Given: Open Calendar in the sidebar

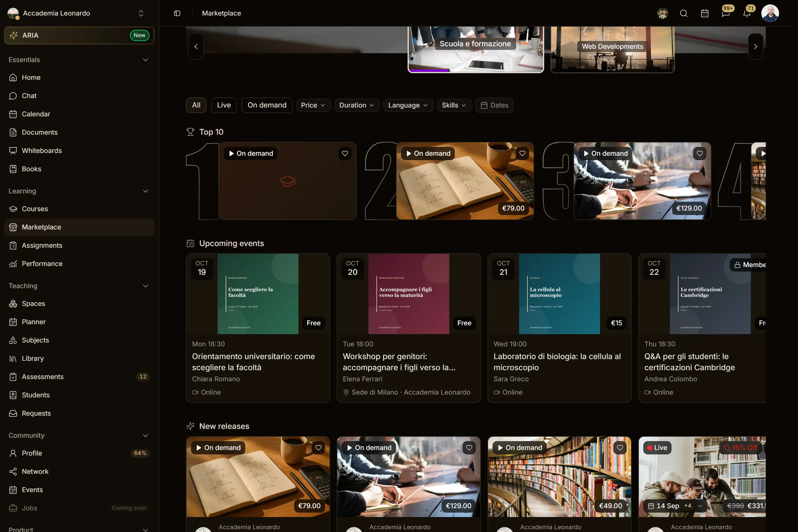Looking at the screenshot, I should pos(79,114).
